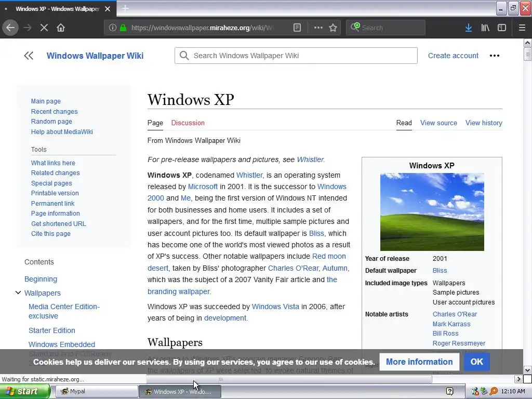Collapse the wiki sidebar with double chevron

tap(29, 56)
